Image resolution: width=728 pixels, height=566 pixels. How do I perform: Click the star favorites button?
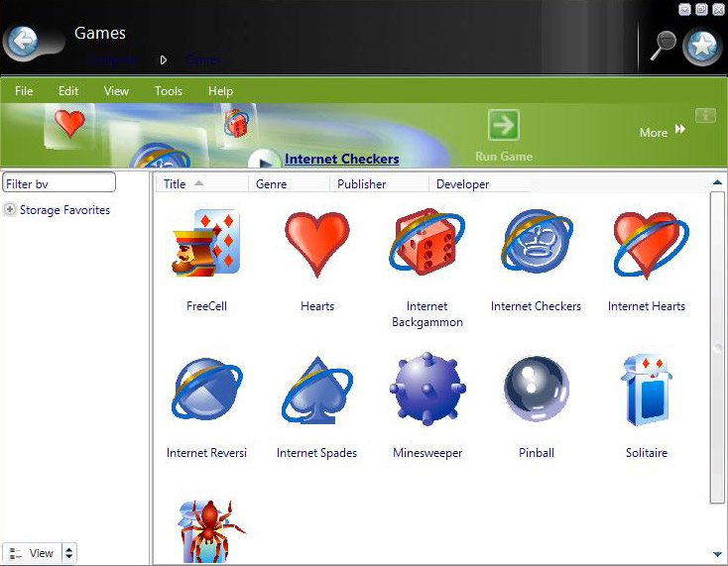click(702, 46)
